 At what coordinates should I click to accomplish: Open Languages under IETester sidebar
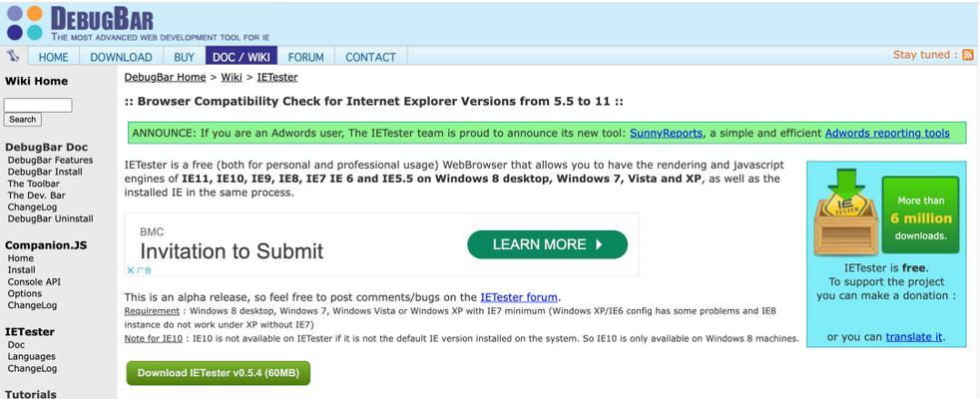(31, 356)
